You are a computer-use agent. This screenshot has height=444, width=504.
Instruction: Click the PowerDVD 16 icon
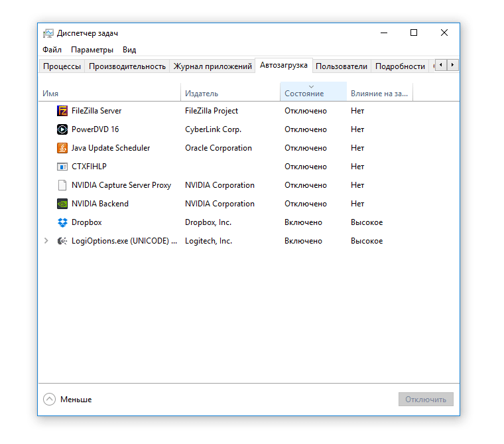coord(62,129)
